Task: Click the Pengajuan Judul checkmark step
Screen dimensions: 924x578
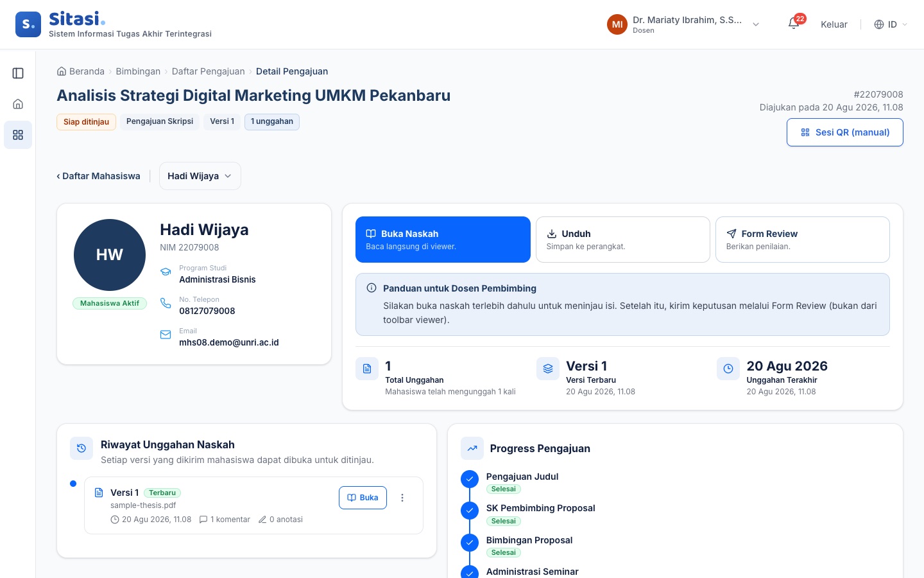Action: [x=470, y=479]
